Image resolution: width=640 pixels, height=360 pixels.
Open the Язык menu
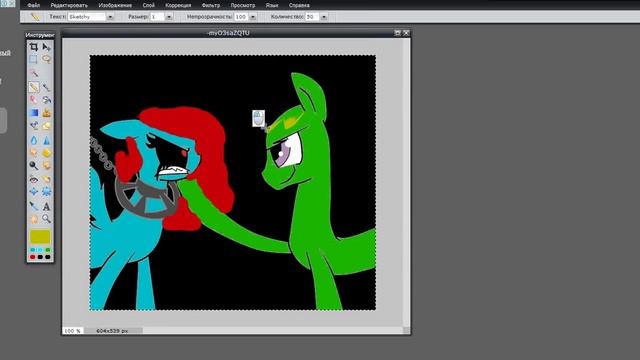(272, 5)
